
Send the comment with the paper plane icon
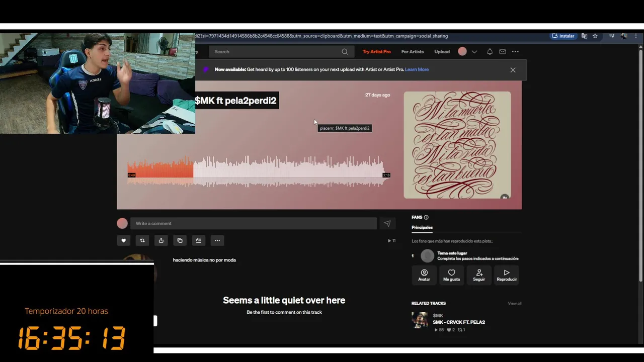click(x=387, y=224)
